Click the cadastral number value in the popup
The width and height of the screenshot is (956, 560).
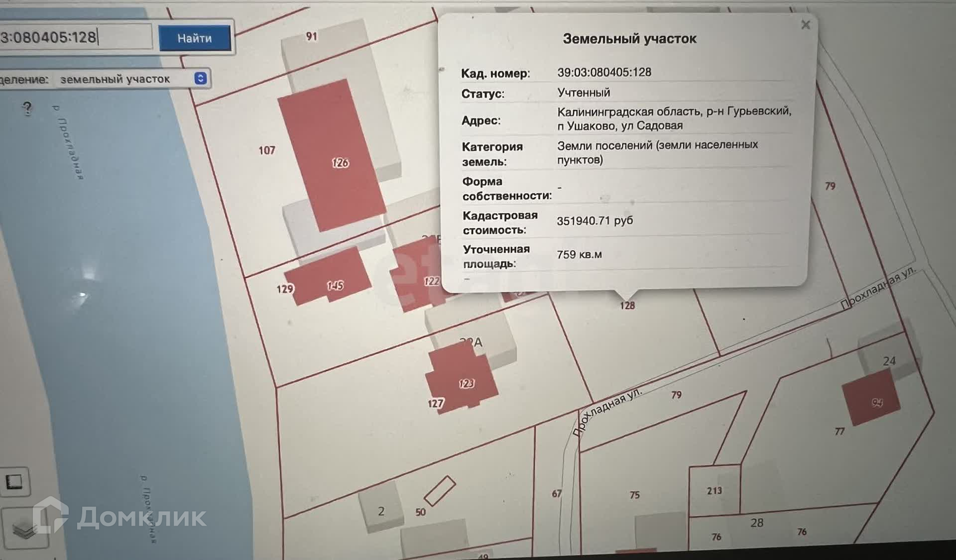[604, 73]
